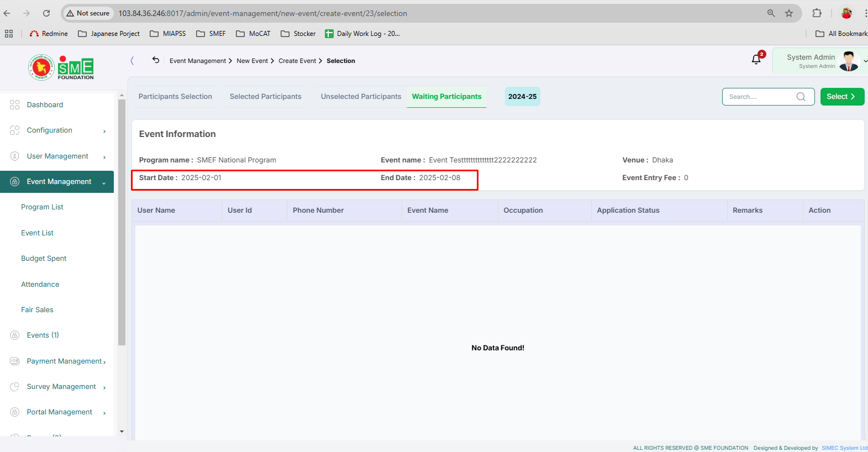
Task: Open the MoCAT bookmark folder
Action: pyautogui.click(x=253, y=34)
